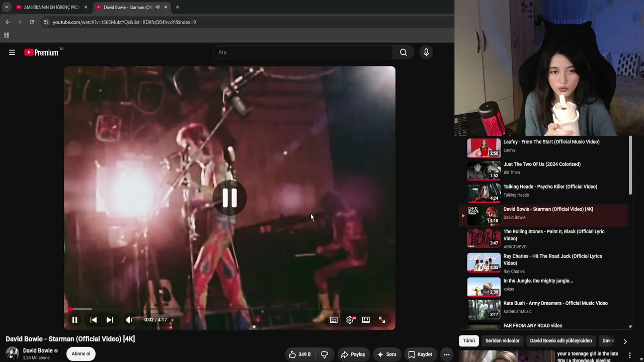
Task: Click the playlist panel scrollbar
Action: click(630, 166)
